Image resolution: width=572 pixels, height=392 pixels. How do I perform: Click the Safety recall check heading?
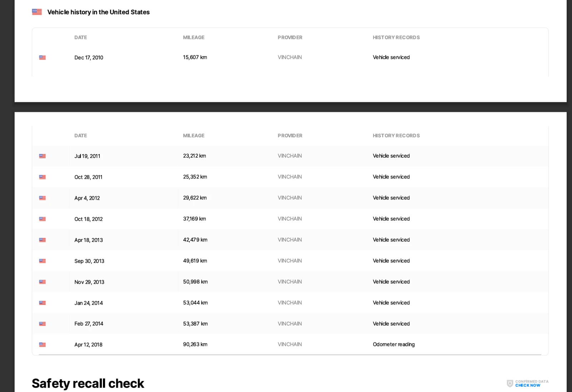pyautogui.click(x=88, y=383)
